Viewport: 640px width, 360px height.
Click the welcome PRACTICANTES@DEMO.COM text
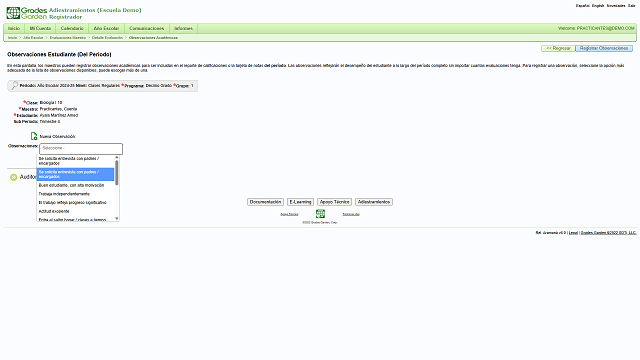point(596,28)
